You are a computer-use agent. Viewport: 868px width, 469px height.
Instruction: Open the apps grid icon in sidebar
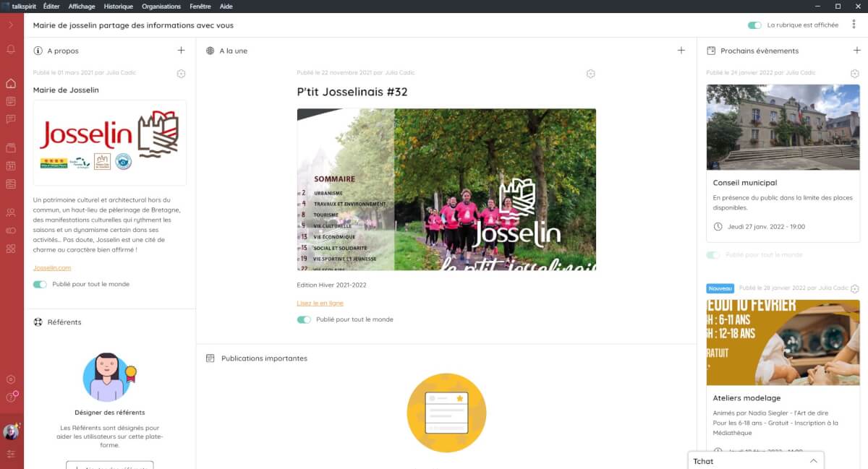pyautogui.click(x=11, y=249)
